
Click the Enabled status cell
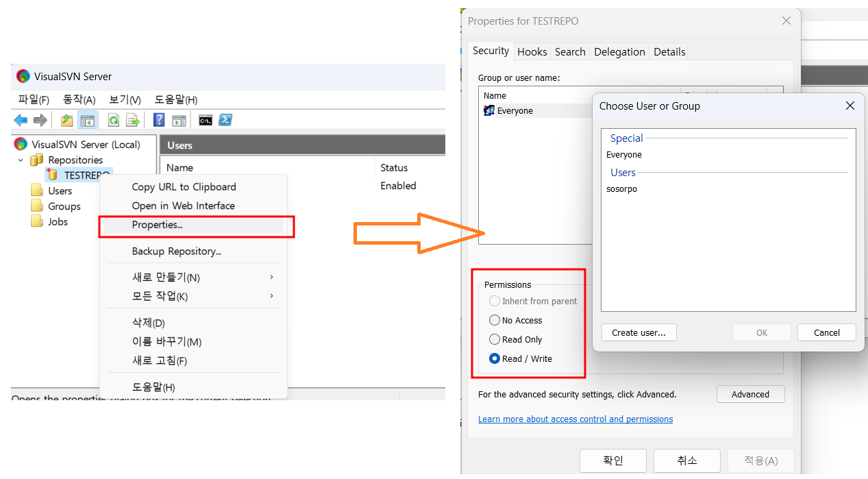pyautogui.click(x=398, y=186)
